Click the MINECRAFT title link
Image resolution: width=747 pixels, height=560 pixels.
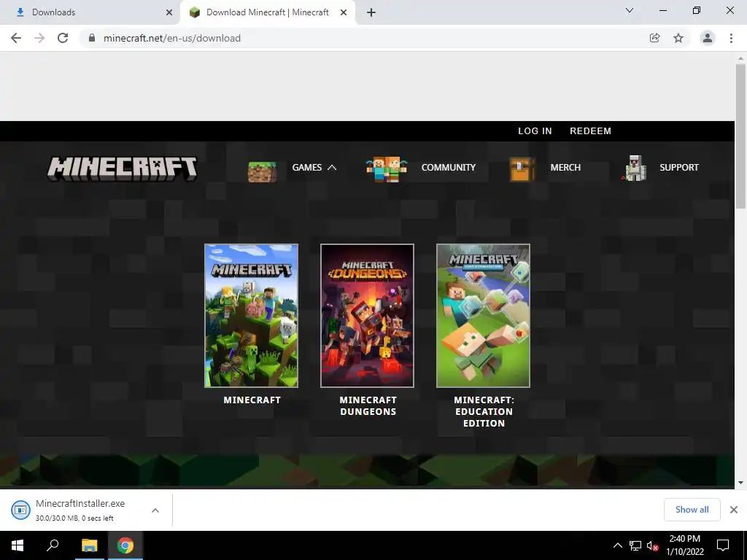click(x=252, y=400)
